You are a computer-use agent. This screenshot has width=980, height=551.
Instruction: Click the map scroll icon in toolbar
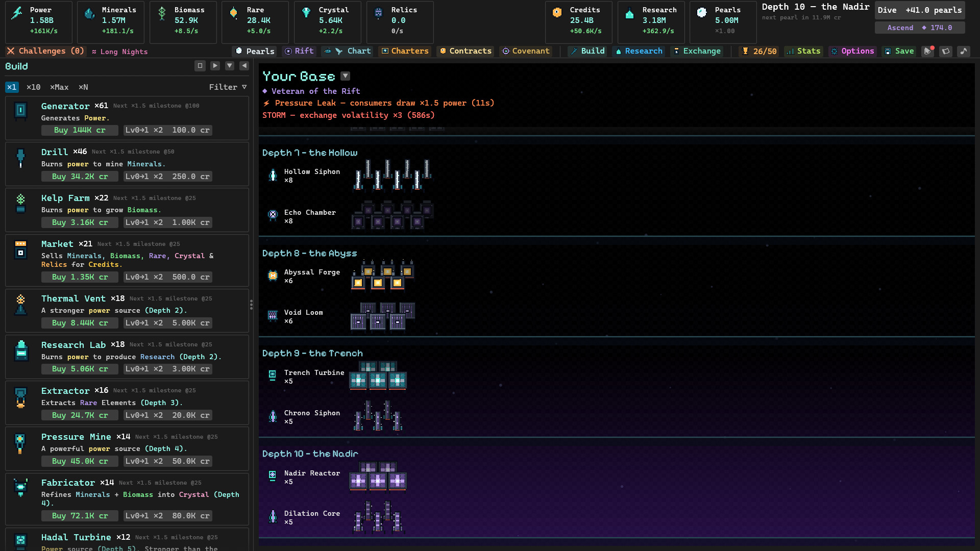pos(946,51)
